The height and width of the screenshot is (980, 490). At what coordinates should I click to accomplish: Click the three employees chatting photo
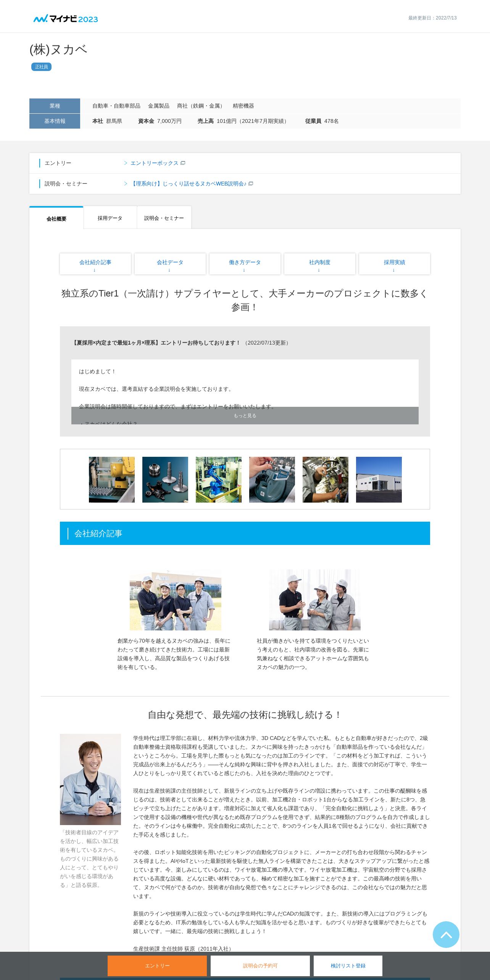click(315, 600)
